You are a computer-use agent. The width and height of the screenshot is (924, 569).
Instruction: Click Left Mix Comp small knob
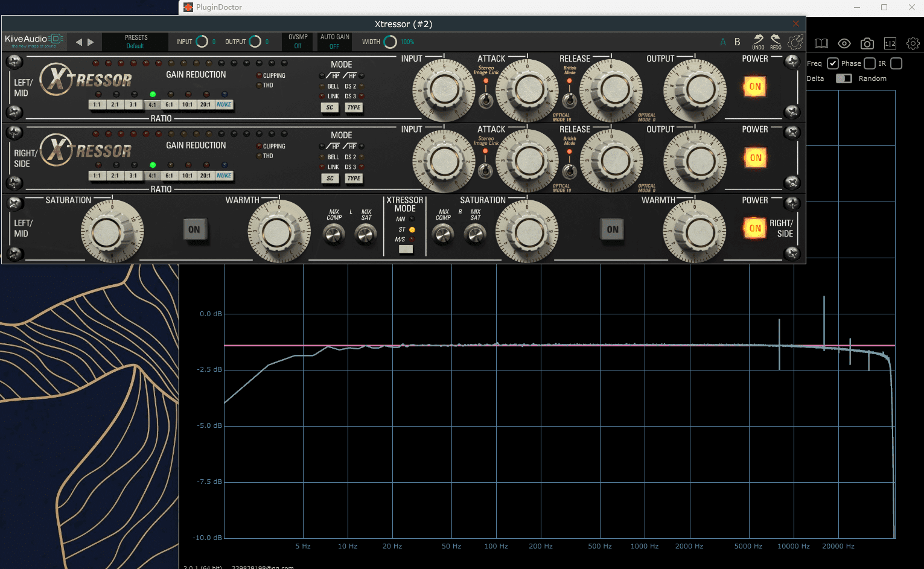[334, 234]
